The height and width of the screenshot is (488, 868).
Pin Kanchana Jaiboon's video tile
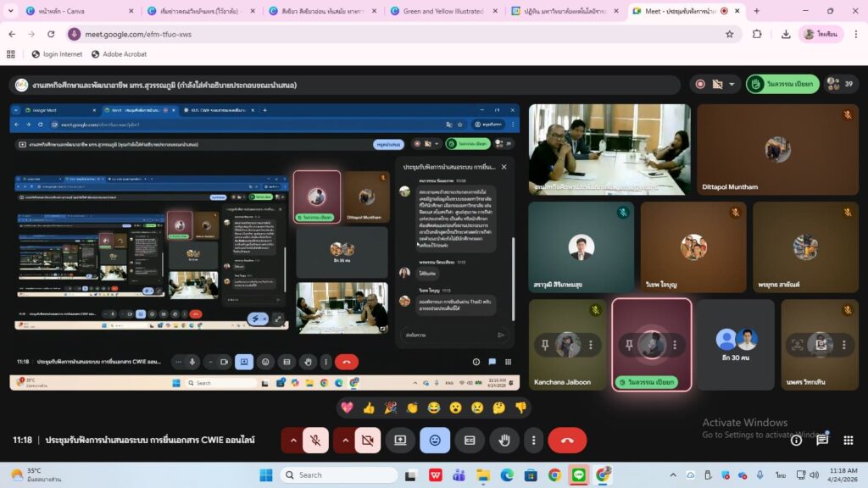click(x=545, y=345)
